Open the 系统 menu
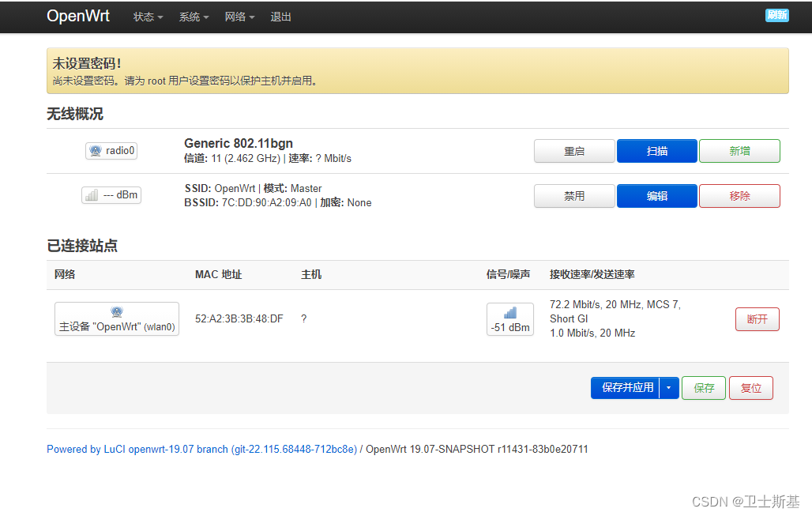Viewport: 812px width, 516px height. pos(194,17)
